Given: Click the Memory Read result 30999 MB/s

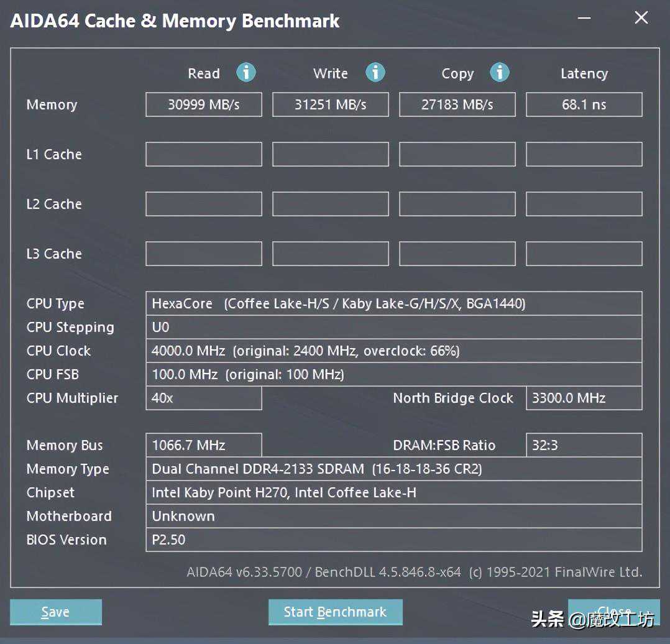Looking at the screenshot, I should pyautogui.click(x=204, y=104).
